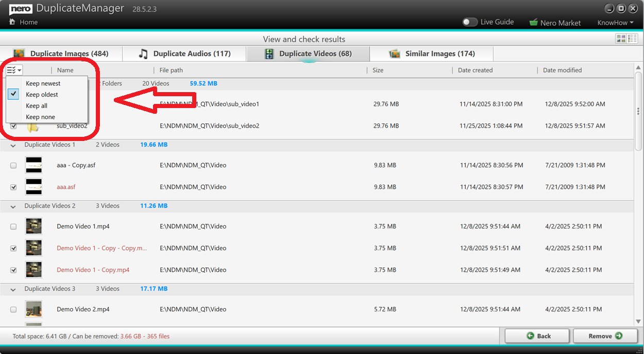Check the Demo Video 1.mp4 checkbox
Image resolution: width=644 pixels, height=354 pixels.
pyautogui.click(x=13, y=226)
